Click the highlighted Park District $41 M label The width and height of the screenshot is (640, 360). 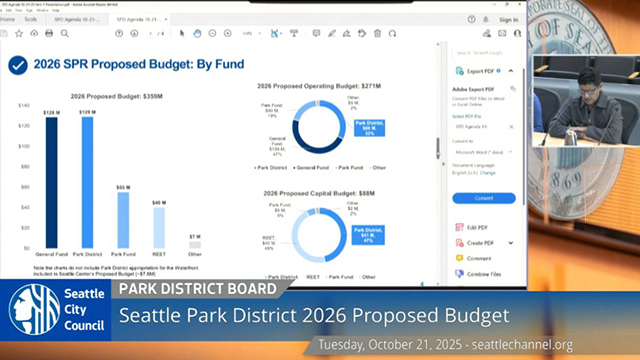coord(368,235)
